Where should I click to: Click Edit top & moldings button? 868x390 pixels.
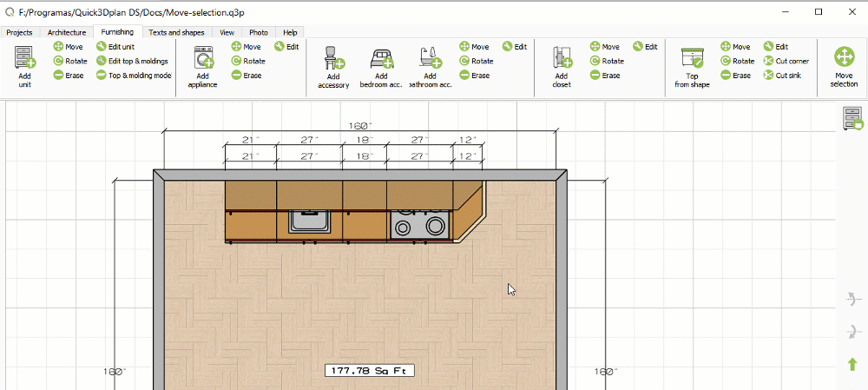coord(132,61)
